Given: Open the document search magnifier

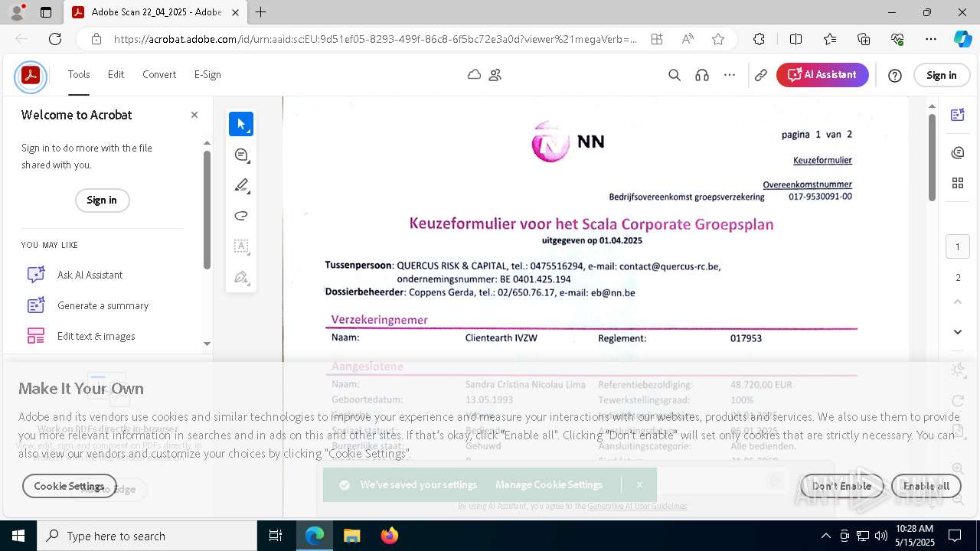Looking at the screenshot, I should click(675, 75).
